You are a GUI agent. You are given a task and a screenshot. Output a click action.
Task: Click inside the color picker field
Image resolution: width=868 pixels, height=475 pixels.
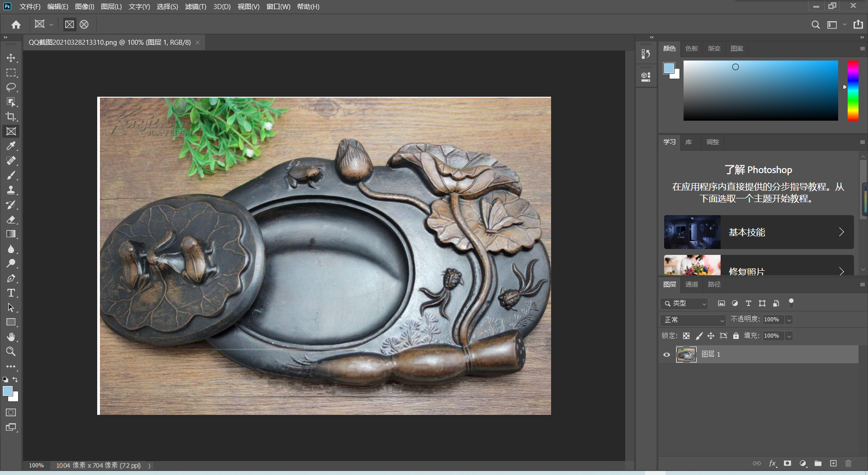[x=760, y=90]
